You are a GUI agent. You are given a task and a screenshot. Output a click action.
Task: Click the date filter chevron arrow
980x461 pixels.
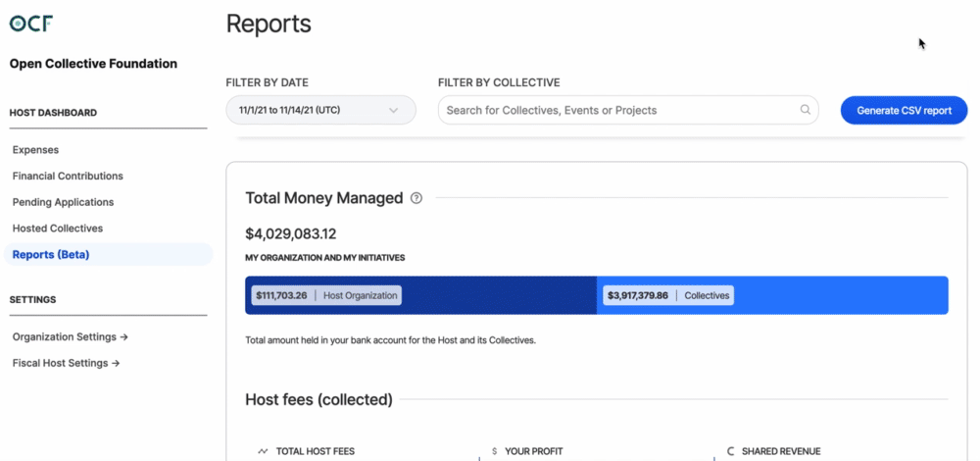coord(393,111)
